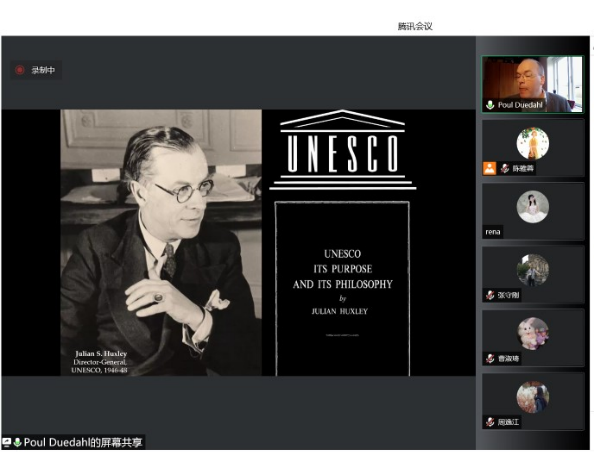Click Poul Duedahl's green microphone icon
The image size is (594, 468).
[x=490, y=105]
